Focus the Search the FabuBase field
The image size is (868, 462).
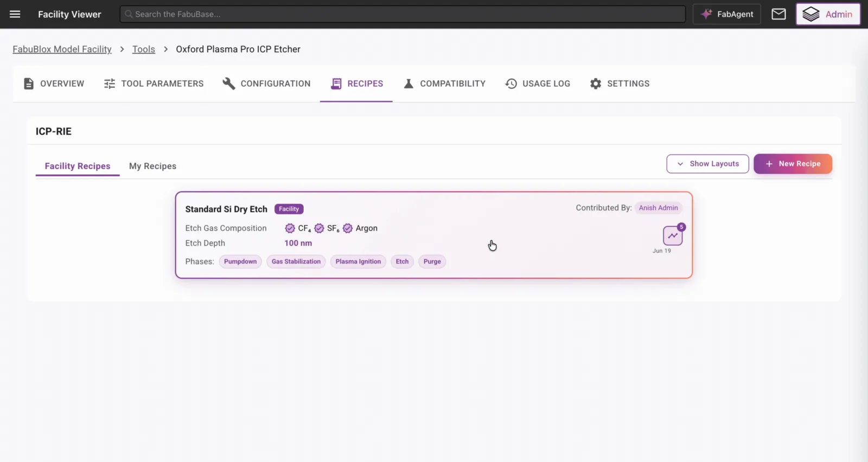point(403,14)
